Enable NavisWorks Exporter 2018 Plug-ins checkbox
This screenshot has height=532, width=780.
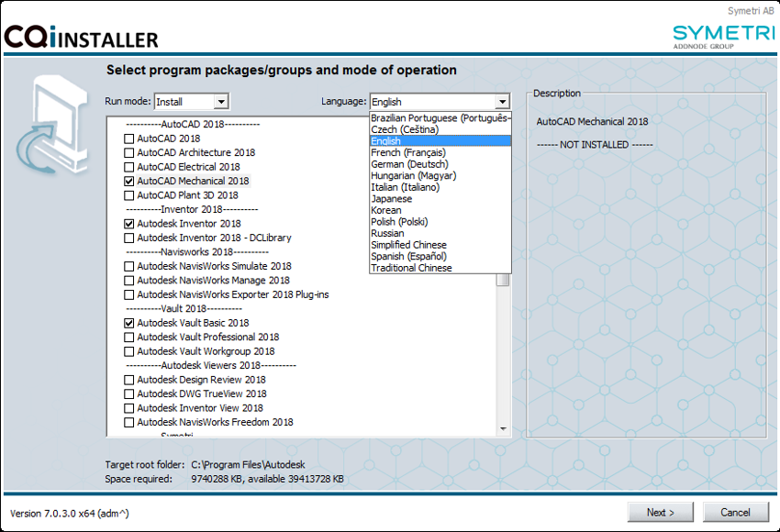click(x=128, y=294)
